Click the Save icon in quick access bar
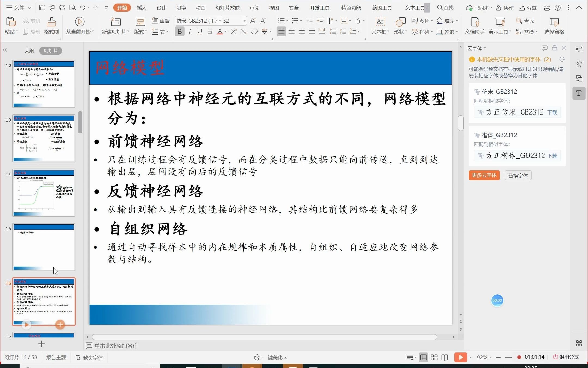The image size is (588, 368). (x=42, y=8)
